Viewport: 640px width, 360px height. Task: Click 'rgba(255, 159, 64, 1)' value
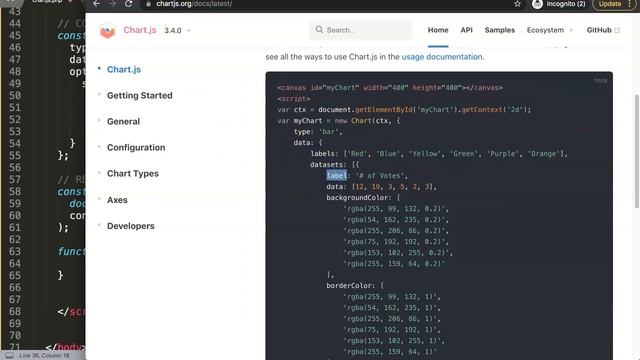point(390,351)
